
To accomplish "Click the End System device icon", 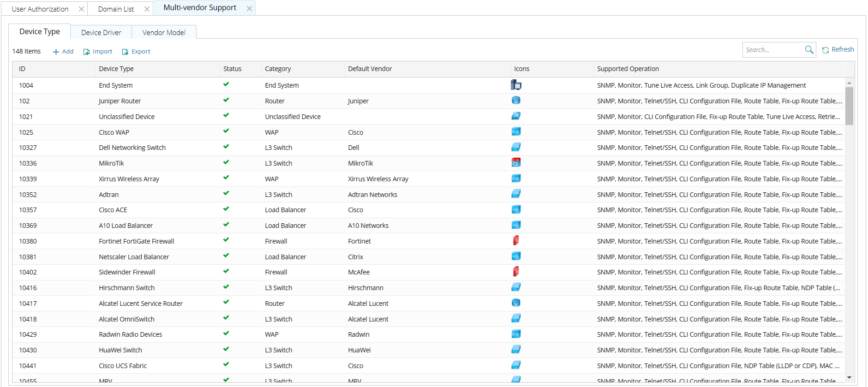I will pos(516,85).
